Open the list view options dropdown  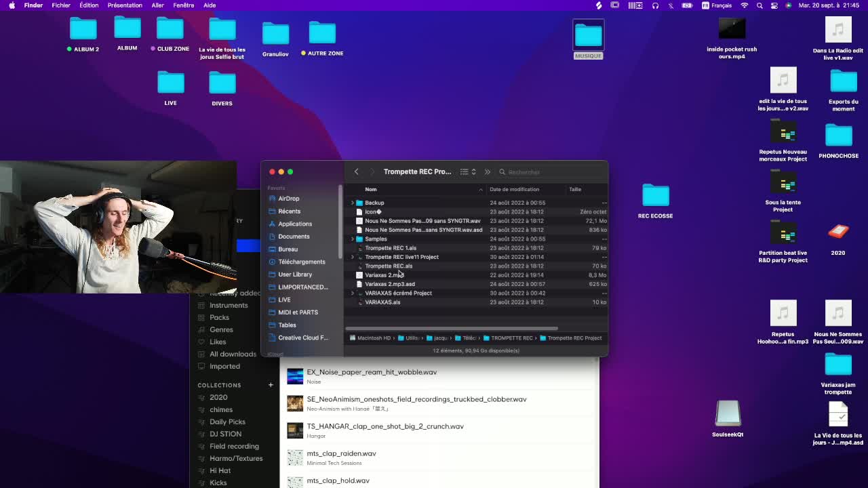(x=468, y=172)
